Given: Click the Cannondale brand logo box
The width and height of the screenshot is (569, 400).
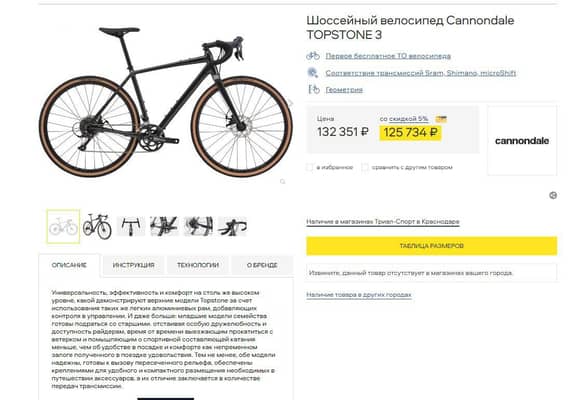Looking at the screenshot, I should point(522,141).
